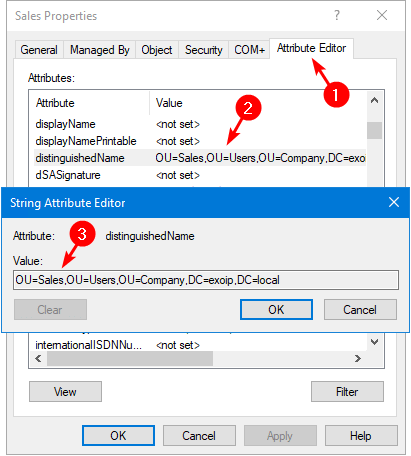Click the horizontal scrollbar thumb
This screenshot has width=411, height=456.
130,358
